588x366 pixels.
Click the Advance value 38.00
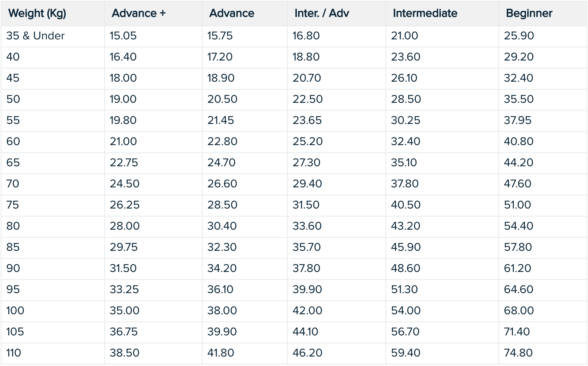(222, 311)
